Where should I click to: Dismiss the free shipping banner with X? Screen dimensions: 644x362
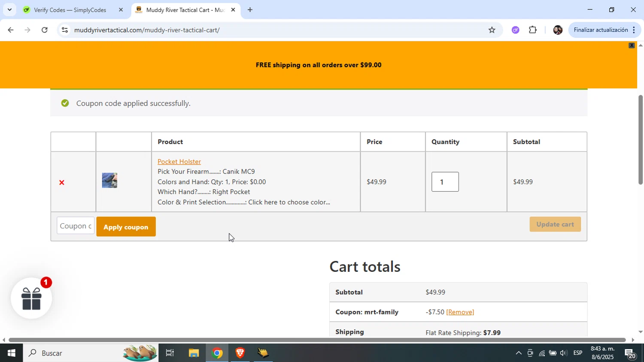[631, 46]
